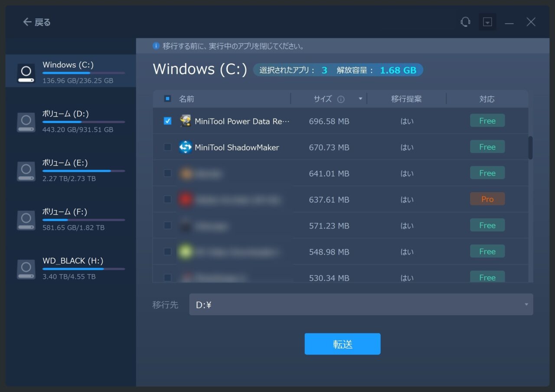Click the info icon beside the close-apps notice
The height and width of the screenshot is (392, 555).
point(156,46)
